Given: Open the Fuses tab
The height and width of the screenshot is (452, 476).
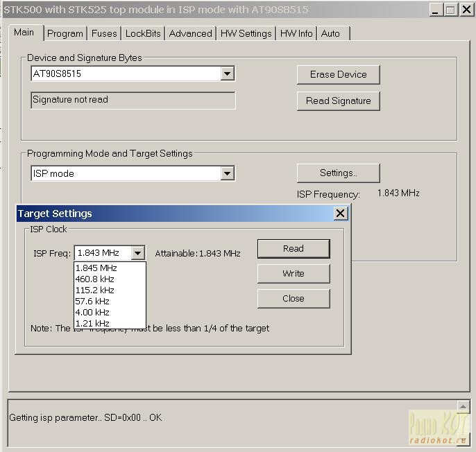Looking at the screenshot, I should coord(104,33).
